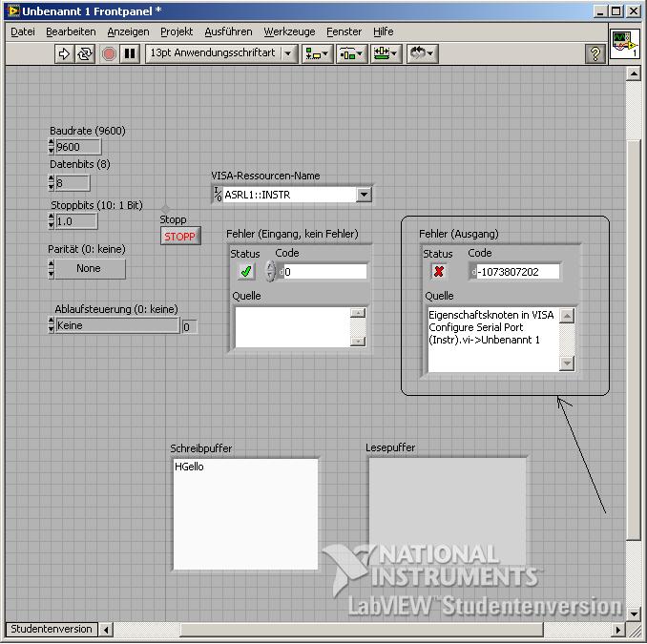Click the horizontal scrollbar thumb

tap(362, 630)
